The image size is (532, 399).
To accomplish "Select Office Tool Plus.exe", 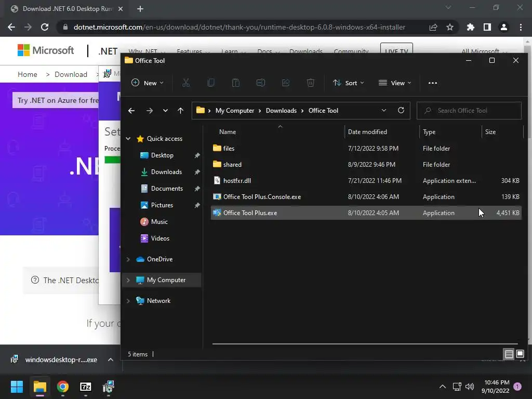I will pos(366,212).
